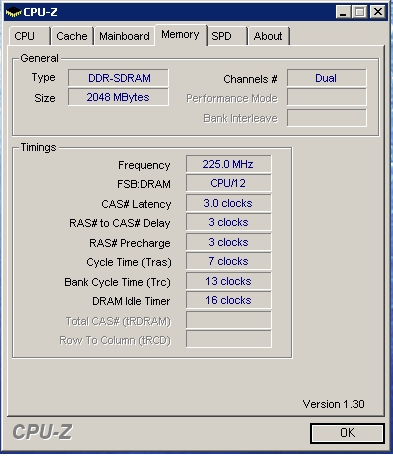This screenshot has height=457, width=393.
Task: Click the 225.0 MHz frequency value
Action: click(229, 164)
